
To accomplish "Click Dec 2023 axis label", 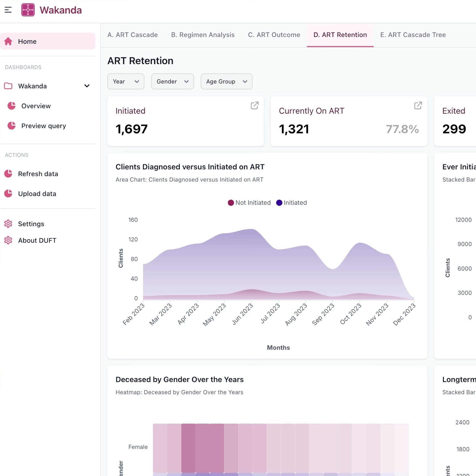I will coord(404,314).
